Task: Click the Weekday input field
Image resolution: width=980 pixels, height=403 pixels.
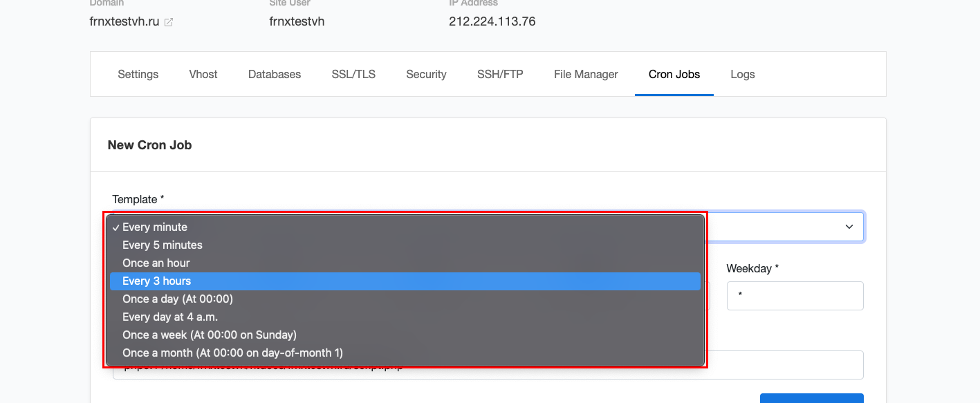Action: (795, 295)
